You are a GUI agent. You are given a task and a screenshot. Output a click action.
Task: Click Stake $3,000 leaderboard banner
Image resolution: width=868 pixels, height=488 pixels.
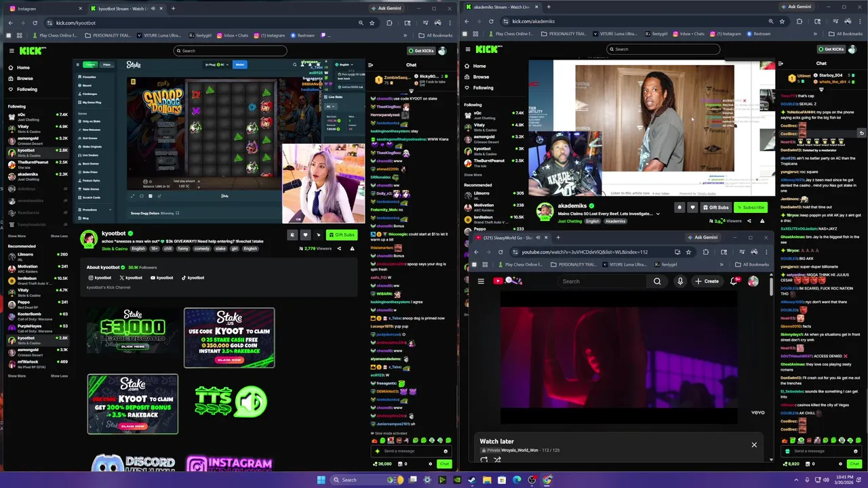[133, 331]
